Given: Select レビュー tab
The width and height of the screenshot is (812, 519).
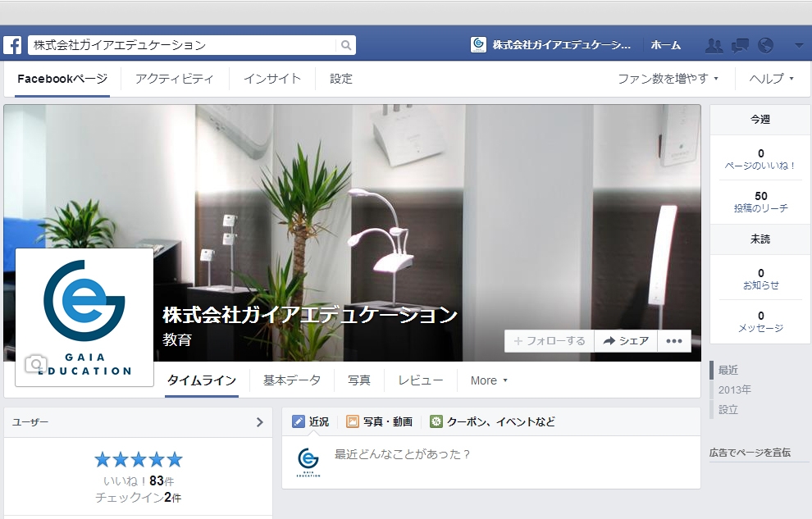Looking at the screenshot, I should tap(421, 380).
